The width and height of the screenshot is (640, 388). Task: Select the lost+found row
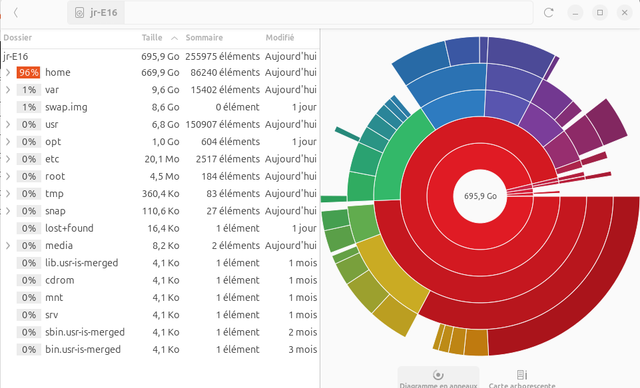click(x=160, y=228)
